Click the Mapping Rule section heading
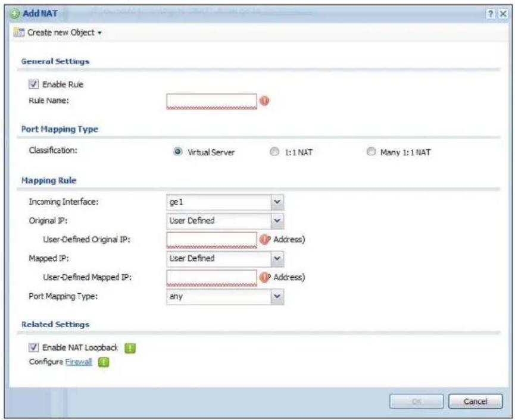The width and height of the screenshot is (515, 420). tap(49, 180)
